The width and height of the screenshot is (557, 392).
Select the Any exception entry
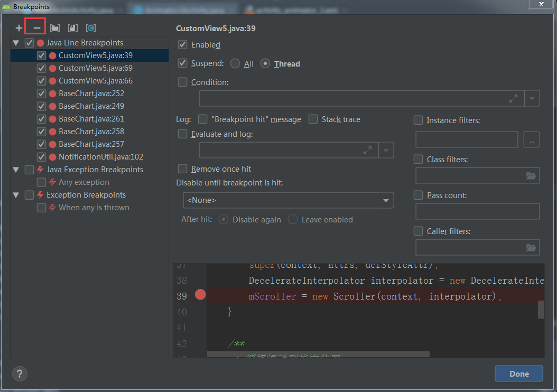[x=84, y=182]
